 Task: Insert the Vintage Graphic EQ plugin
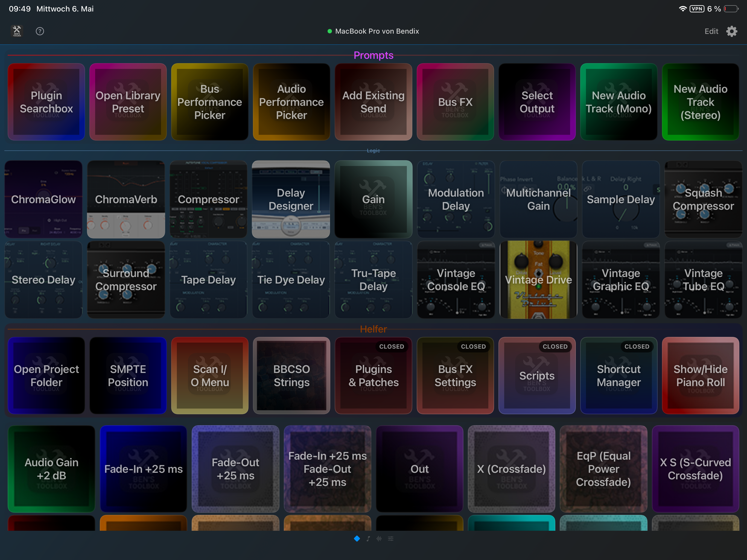coord(621,280)
